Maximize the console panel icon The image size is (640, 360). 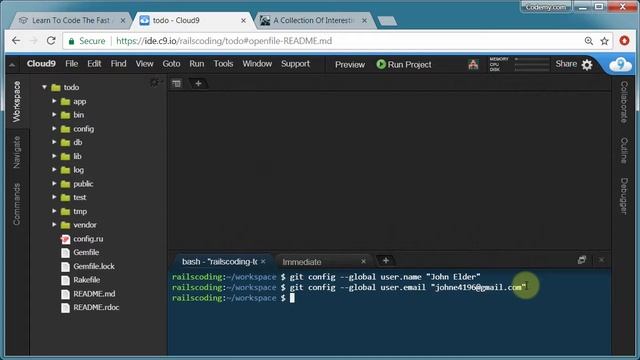582,260
